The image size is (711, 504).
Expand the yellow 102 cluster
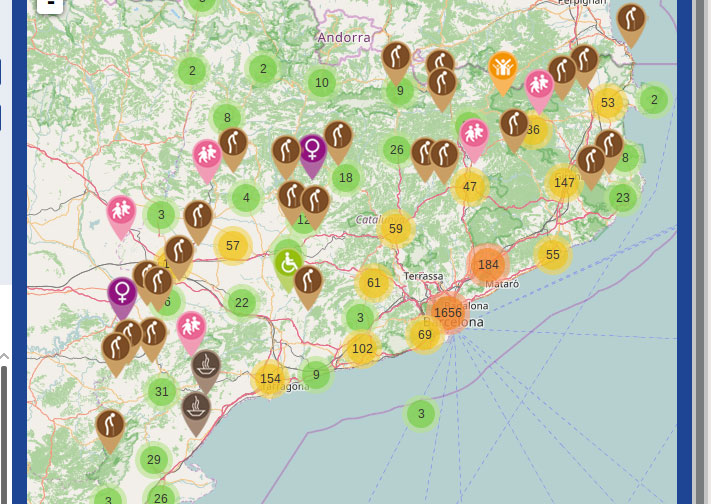pos(362,349)
